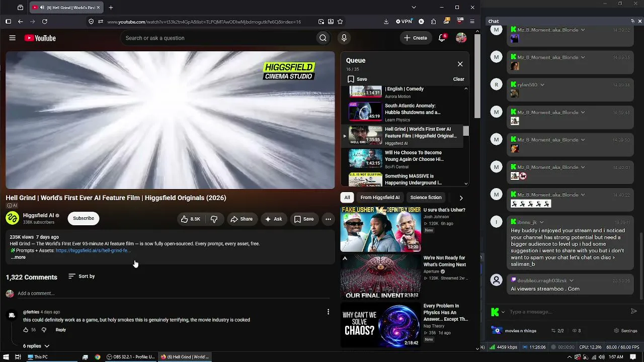Click the Add a comment field
The height and width of the screenshot is (362, 644).
click(174, 293)
